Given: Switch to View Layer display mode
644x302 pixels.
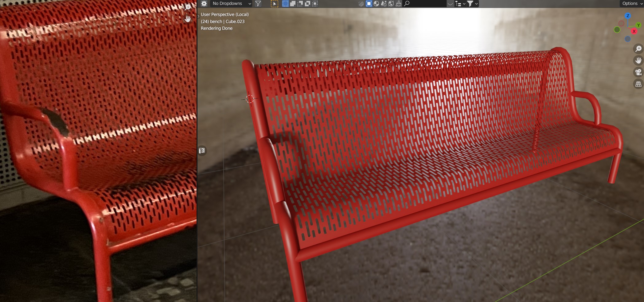Looking at the screenshot, I should 369,4.
